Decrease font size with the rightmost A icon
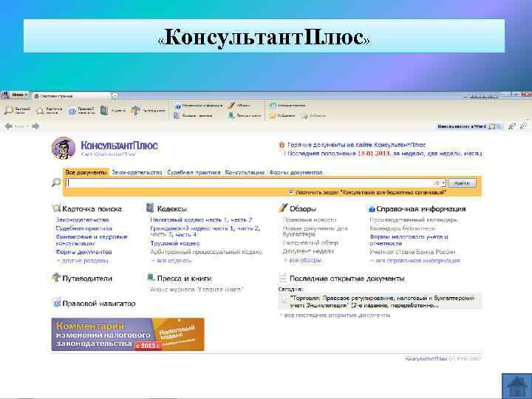 click(x=524, y=126)
